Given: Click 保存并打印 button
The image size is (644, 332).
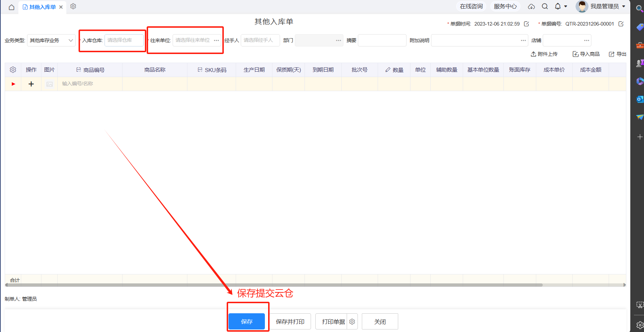Looking at the screenshot, I should (x=290, y=322).
